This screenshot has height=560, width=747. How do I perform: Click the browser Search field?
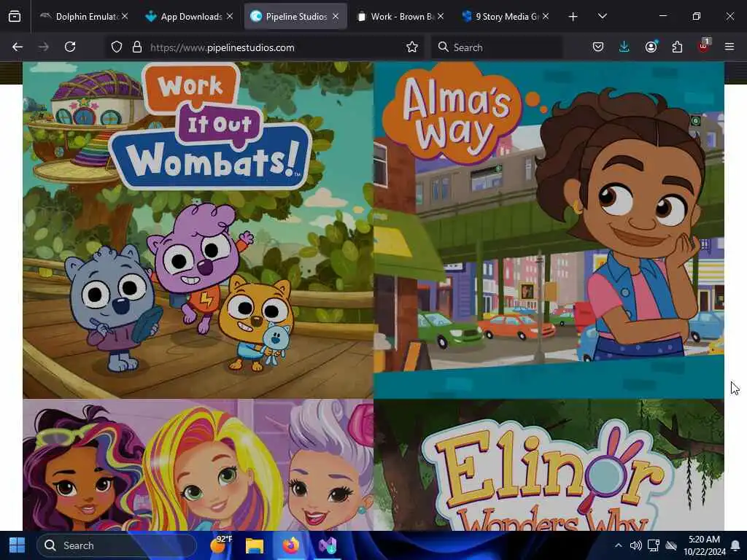click(496, 47)
